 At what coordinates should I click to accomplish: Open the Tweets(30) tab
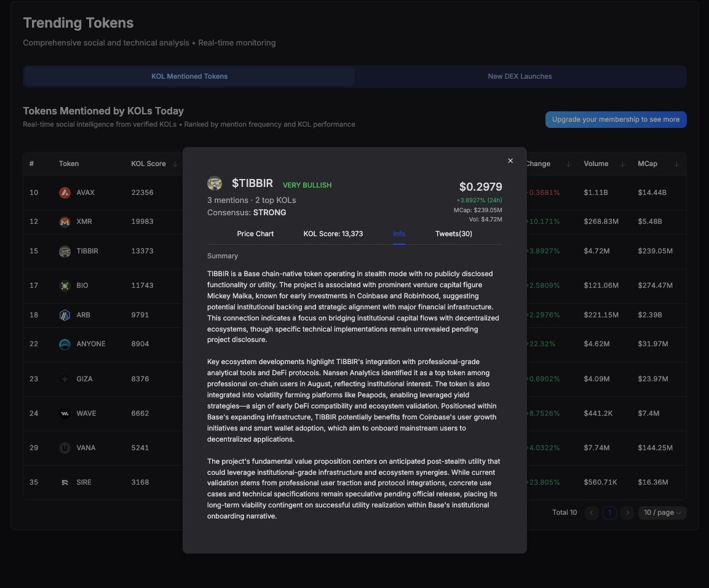point(454,234)
